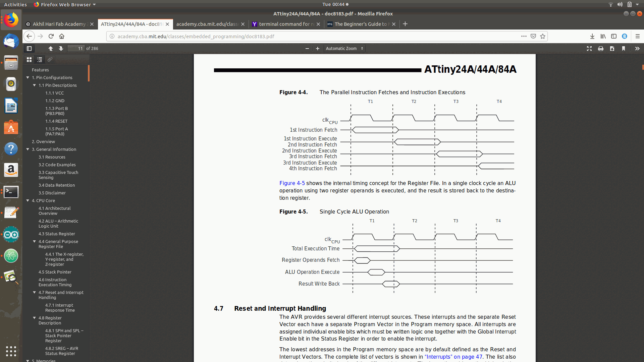Image resolution: width=644 pixels, height=362 pixels.
Task: Print the ATtiny datasheet
Action: 601,49
